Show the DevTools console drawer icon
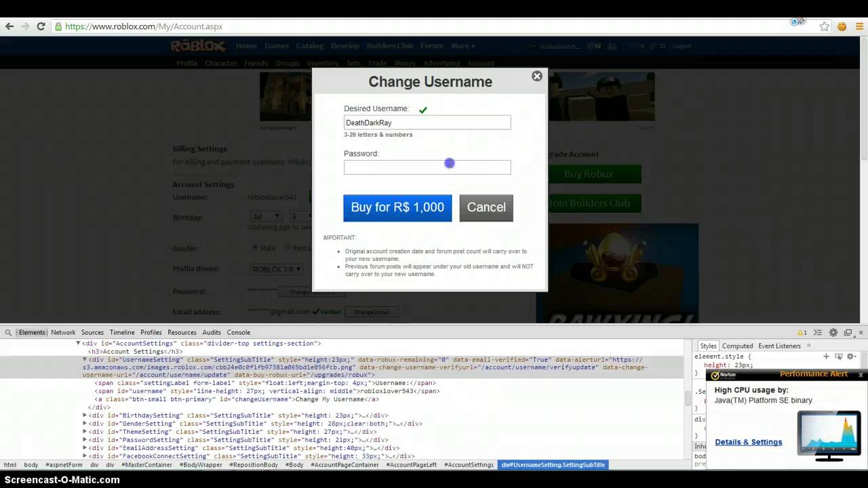The height and width of the screenshot is (488, 868). (x=818, y=333)
